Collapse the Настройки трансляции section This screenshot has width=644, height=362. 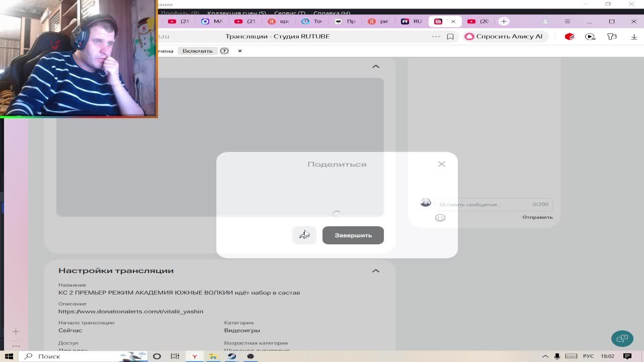point(376,270)
